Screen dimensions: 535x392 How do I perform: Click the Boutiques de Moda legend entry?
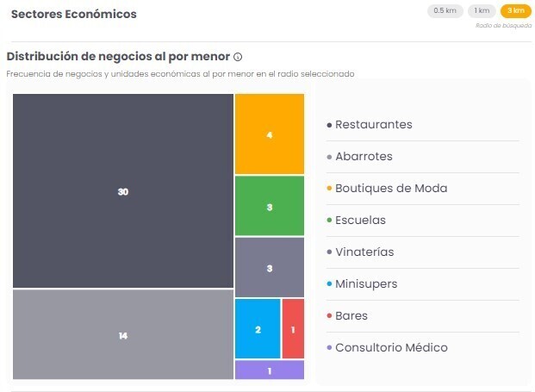pos(391,189)
